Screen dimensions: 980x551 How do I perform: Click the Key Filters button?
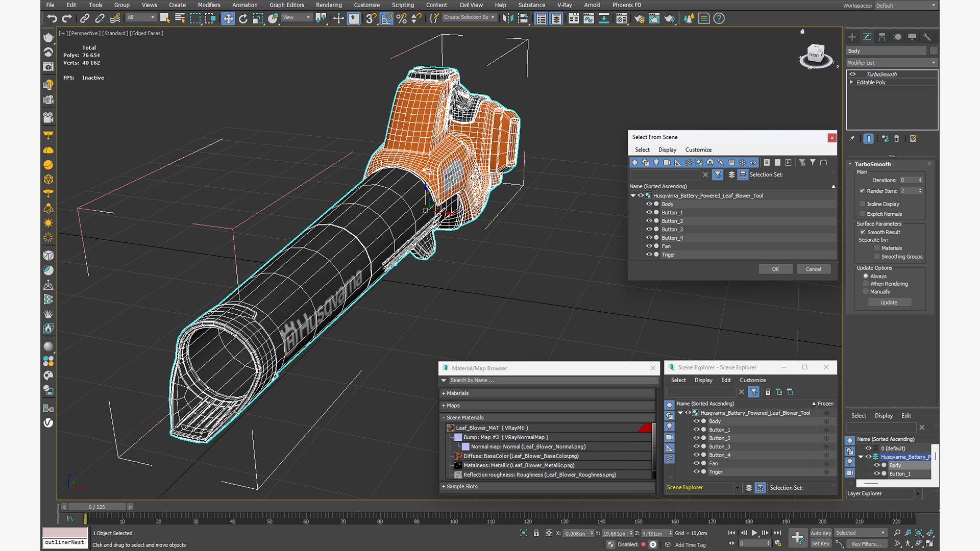(866, 544)
